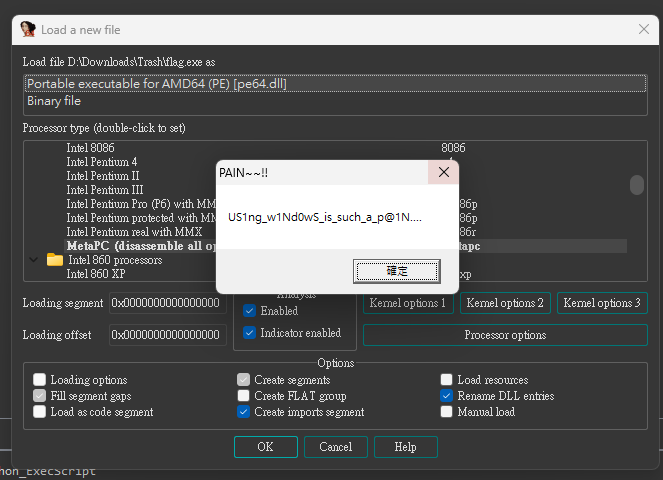Select Portable executable for AMD64 (PE) loader
The height and width of the screenshot is (480, 663).
coord(335,84)
